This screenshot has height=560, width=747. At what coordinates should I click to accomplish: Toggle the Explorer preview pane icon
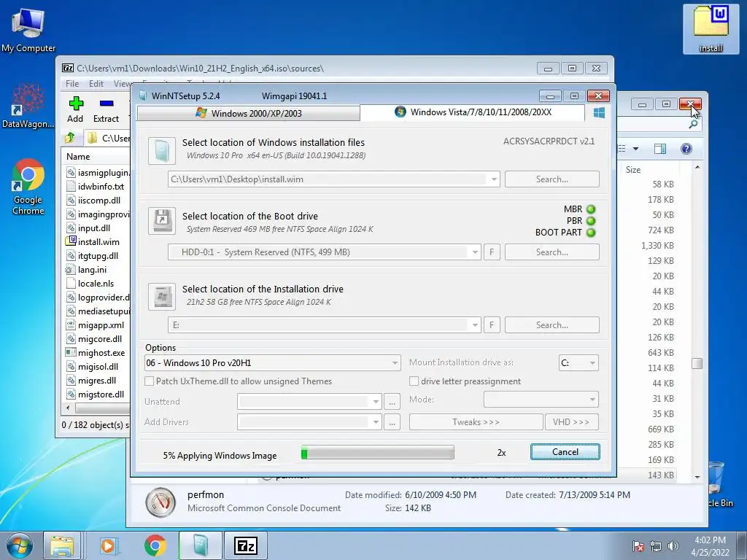659,149
